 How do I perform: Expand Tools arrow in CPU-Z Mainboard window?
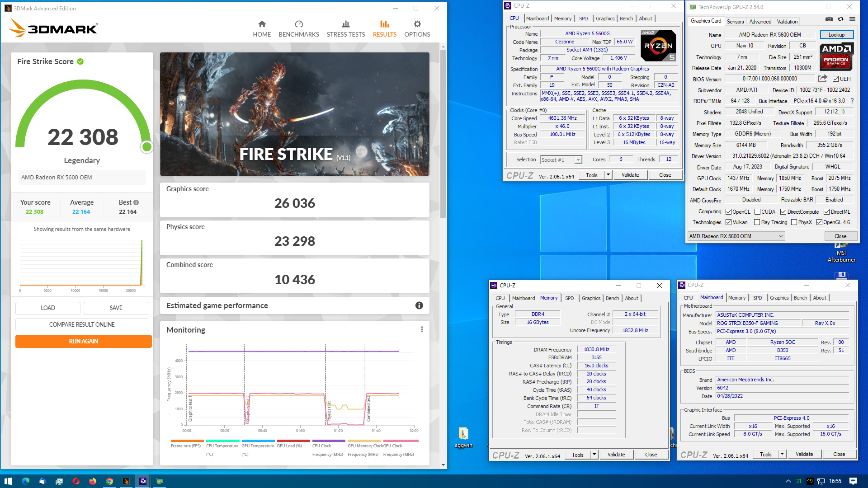pos(782,454)
